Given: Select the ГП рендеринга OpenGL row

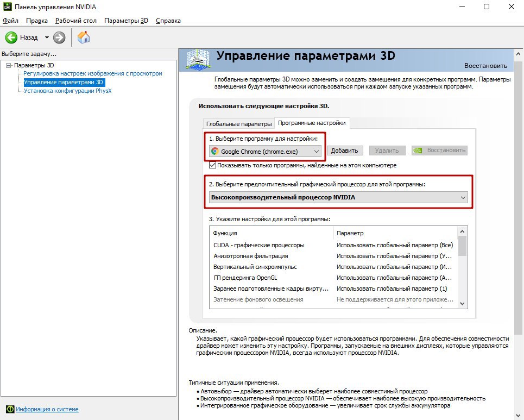Looking at the screenshot, I should pos(334,278).
